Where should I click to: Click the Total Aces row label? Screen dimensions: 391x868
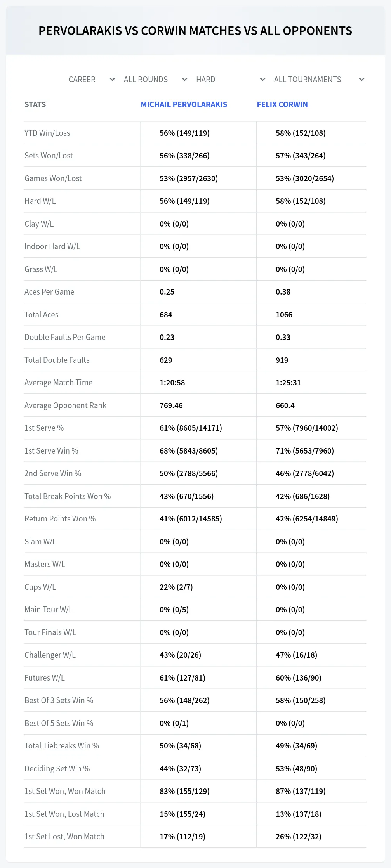42,315
